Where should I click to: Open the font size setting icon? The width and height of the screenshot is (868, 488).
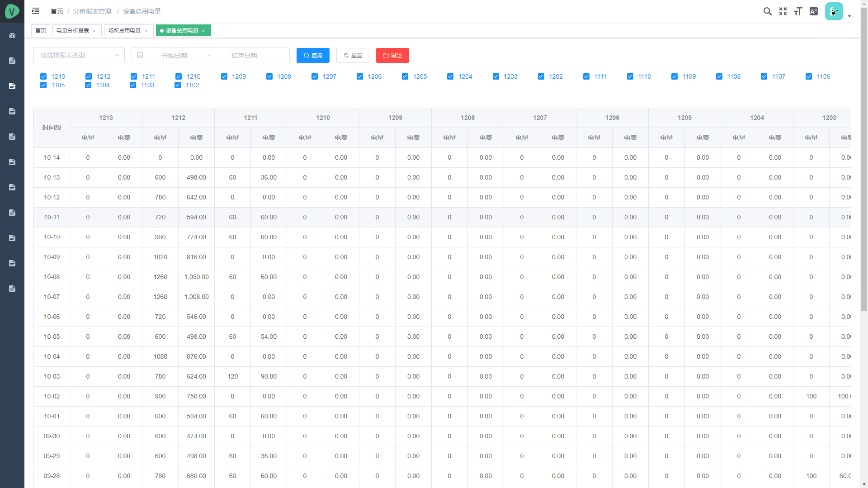[x=798, y=11]
